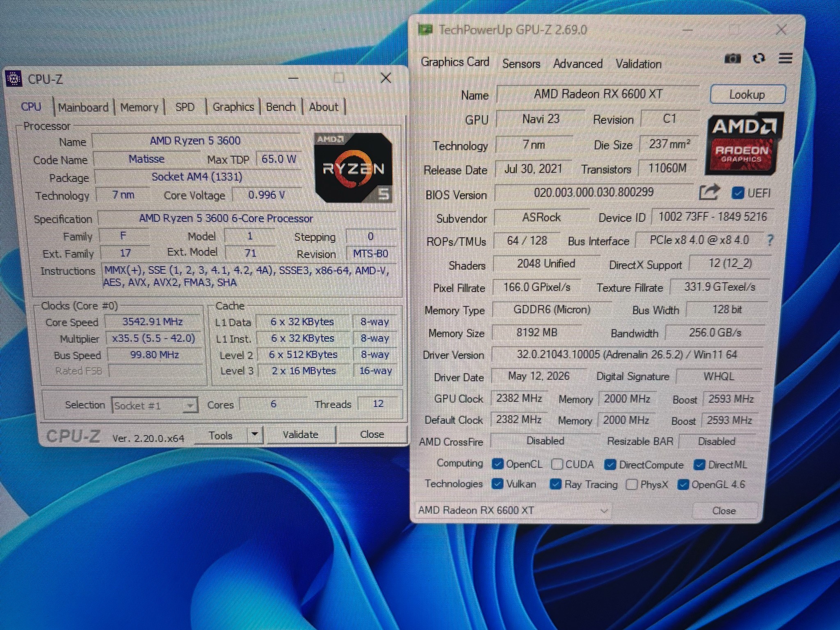
Task: Click the GPU name field AMD Radeon RX 6600 XT
Action: (598, 94)
